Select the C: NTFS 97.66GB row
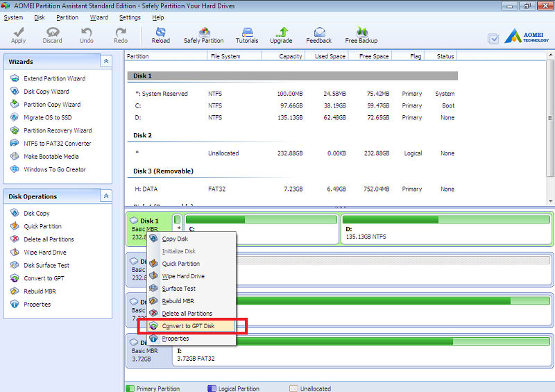 (292, 105)
